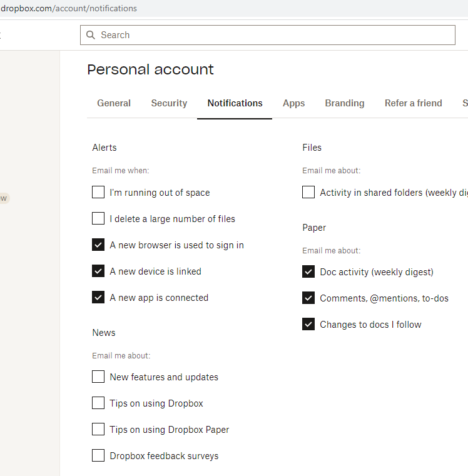The image size is (468, 476).
Task: Go to the Branding tab
Action: [x=344, y=103]
